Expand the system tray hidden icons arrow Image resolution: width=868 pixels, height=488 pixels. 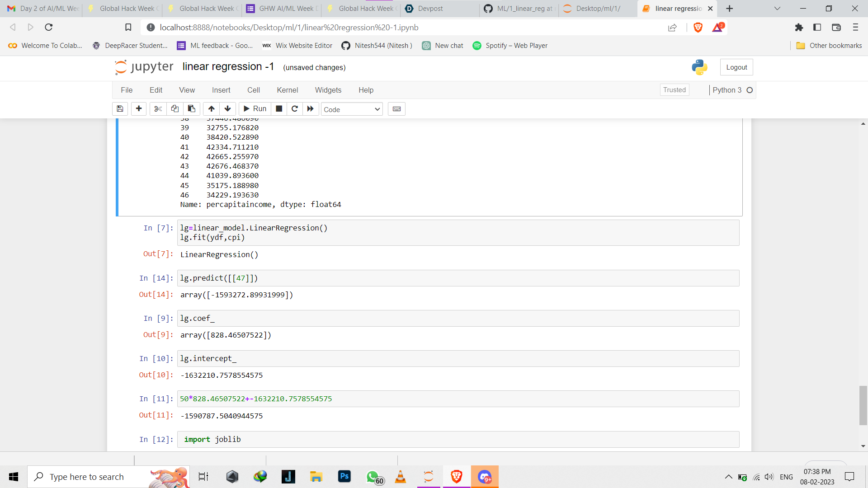click(x=728, y=477)
